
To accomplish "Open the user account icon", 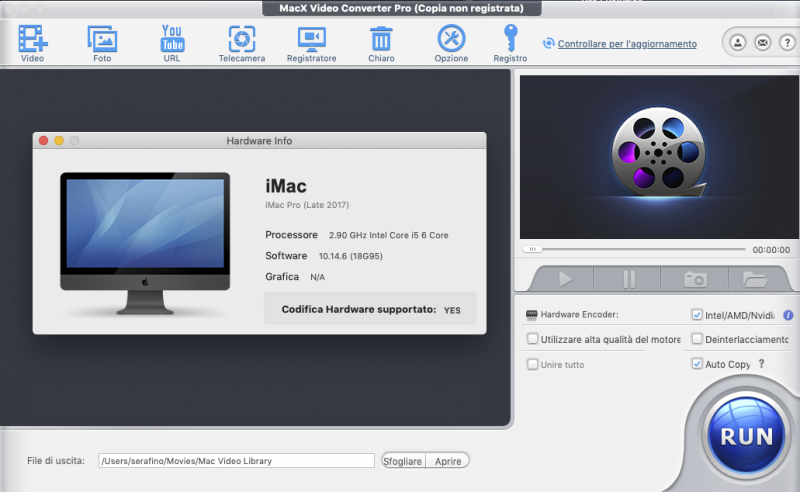I will (738, 43).
